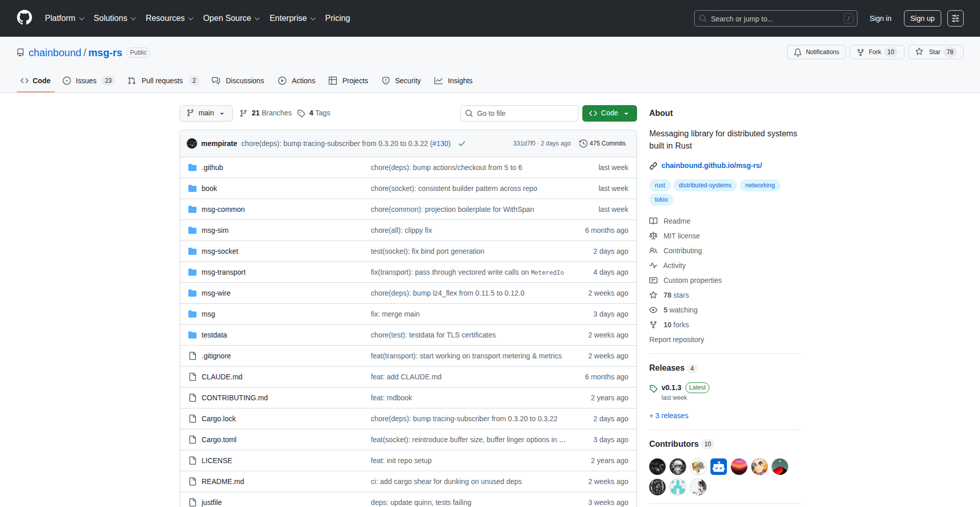Viewport: 980px width, 507px height.
Task: Star the repository
Action: (x=935, y=52)
